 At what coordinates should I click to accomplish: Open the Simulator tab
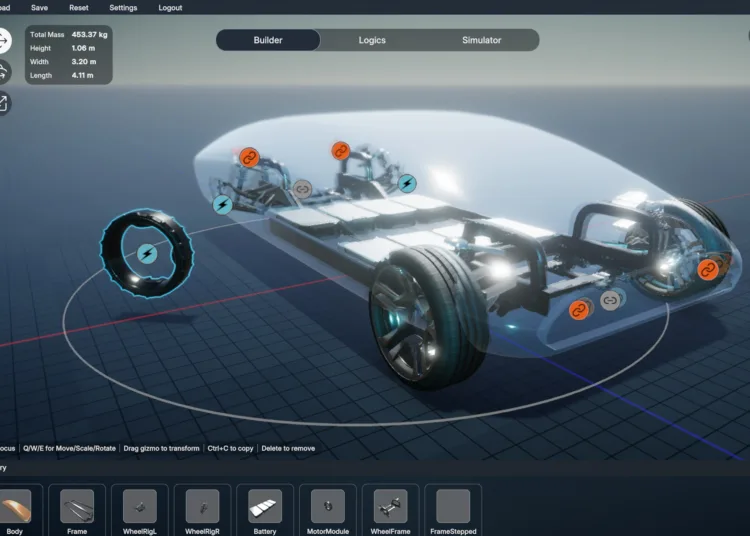[x=481, y=40]
